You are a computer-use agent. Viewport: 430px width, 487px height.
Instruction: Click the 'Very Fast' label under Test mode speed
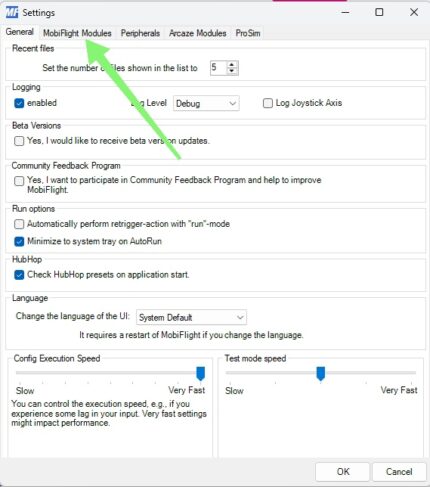point(399,390)
